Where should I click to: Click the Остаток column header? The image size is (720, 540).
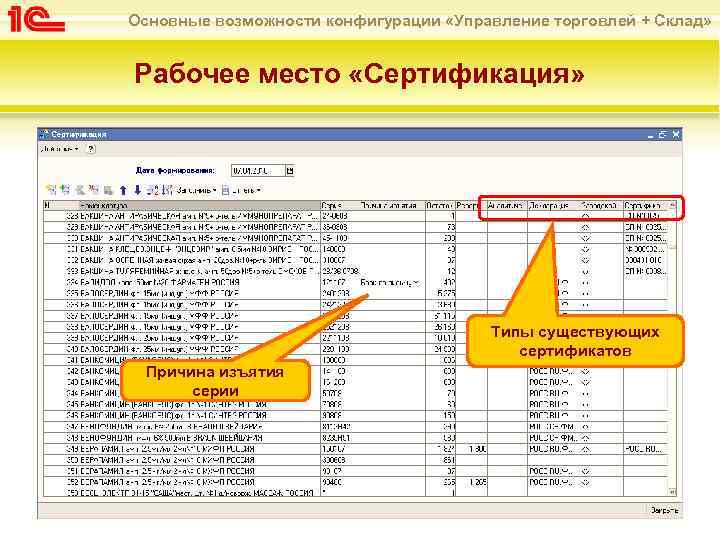[x=440, y=205]
